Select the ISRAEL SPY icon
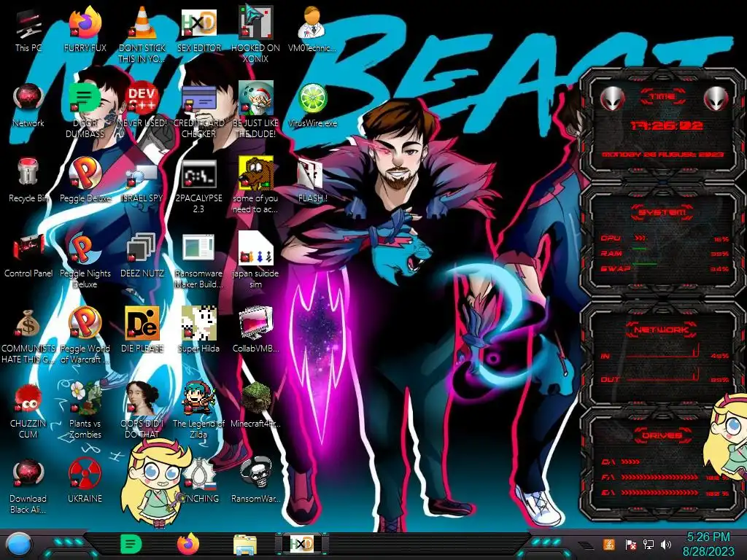747x560 pixels. [x=142, y=181]
